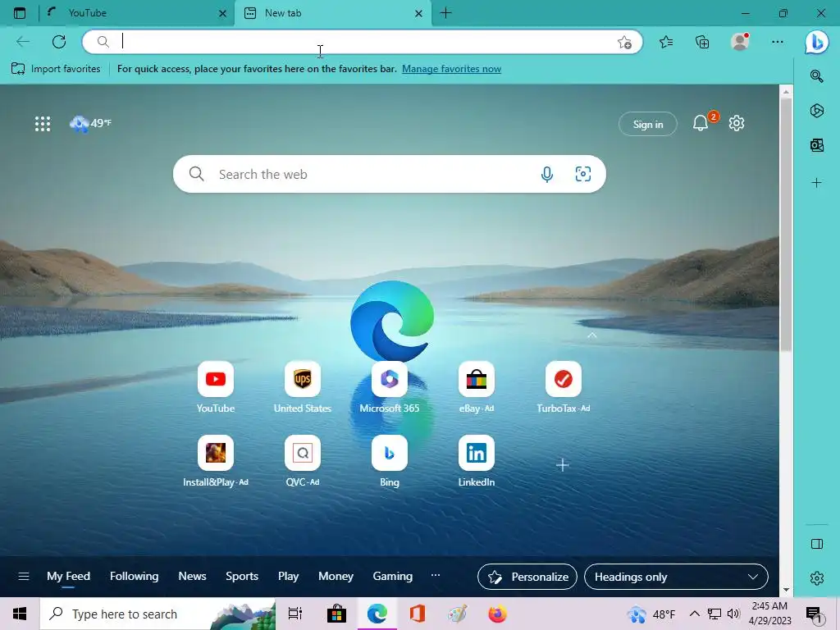Image resolution: width=840 pixels, height=630 pixels.
Task: Open feed hamburger menu
Action: click(24, 577)
